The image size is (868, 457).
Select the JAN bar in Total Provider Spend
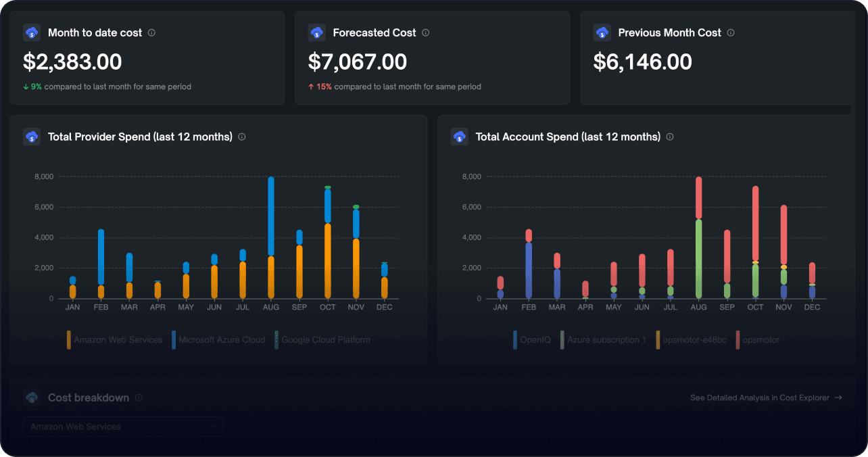[x=72, y=287]
